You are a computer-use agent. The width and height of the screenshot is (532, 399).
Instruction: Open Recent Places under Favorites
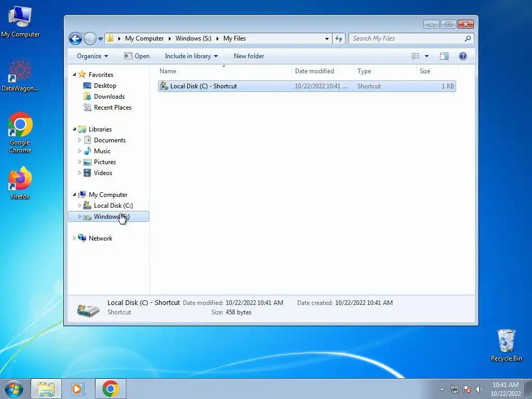(113, 107)
